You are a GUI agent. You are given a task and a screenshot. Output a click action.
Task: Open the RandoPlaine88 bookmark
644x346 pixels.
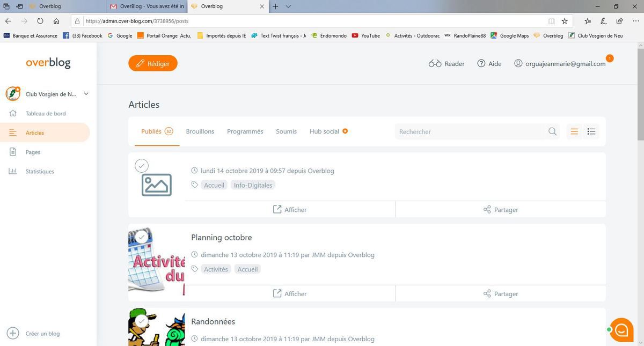pos(465,36)
